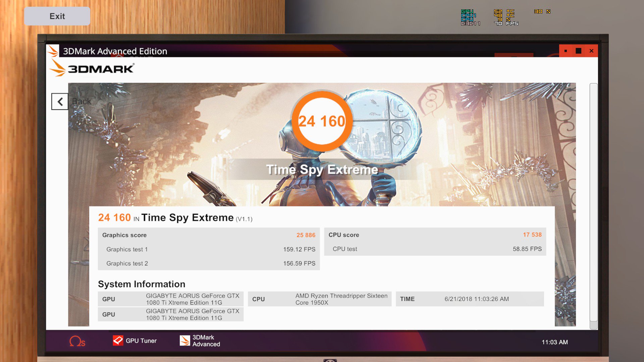This screenshot has height=362, width=644.
Task: Close the 3DMark Advanced Edition window
Action: pos(591,51)
